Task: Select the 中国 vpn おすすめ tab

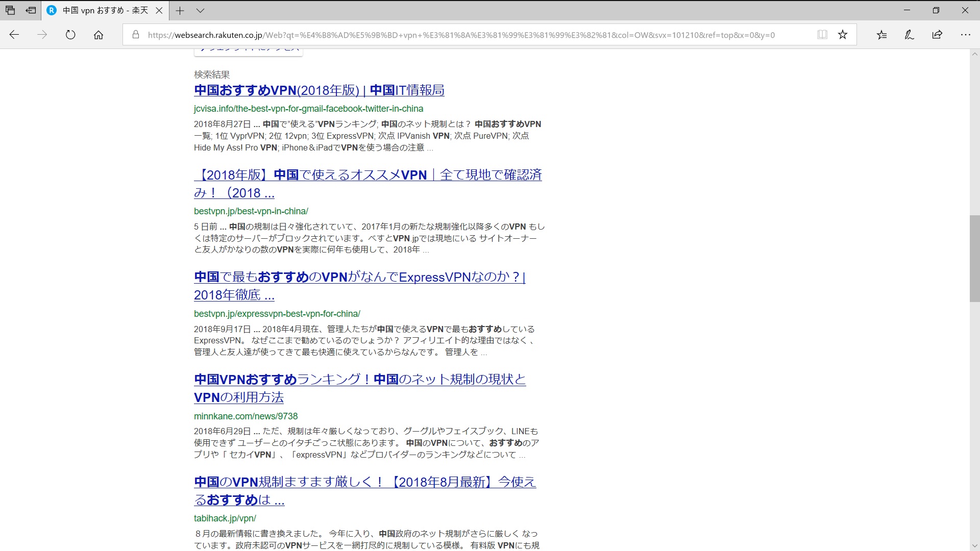Action: coord(105,10)
